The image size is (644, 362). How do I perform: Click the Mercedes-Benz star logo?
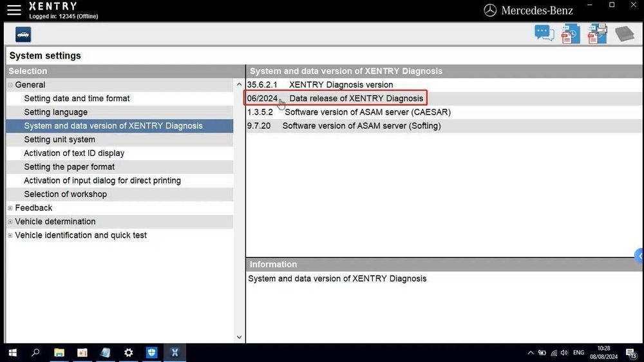coord(490,10)
